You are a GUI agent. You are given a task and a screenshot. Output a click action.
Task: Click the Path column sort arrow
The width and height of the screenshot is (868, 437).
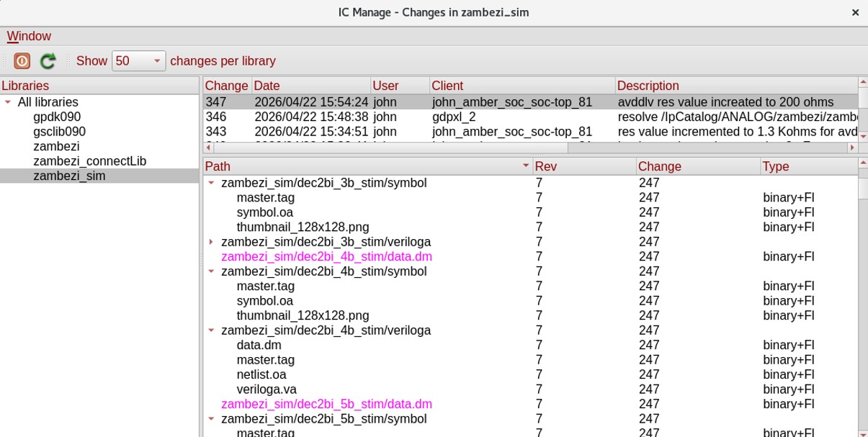pos(526,166)
